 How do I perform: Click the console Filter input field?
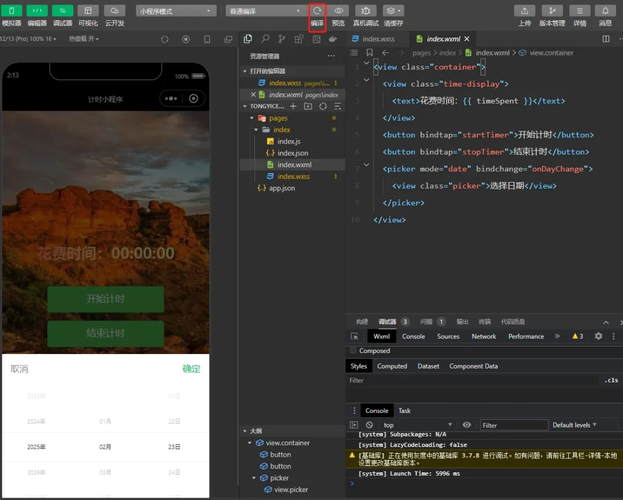(x=513, y=425)
